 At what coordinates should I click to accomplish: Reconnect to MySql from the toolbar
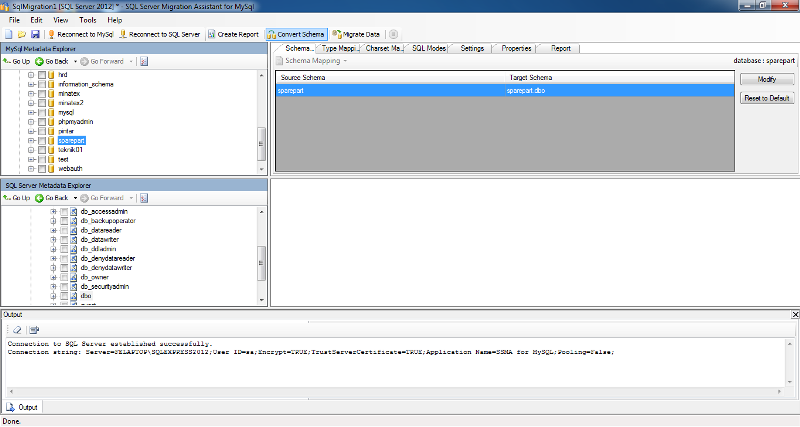81,34
